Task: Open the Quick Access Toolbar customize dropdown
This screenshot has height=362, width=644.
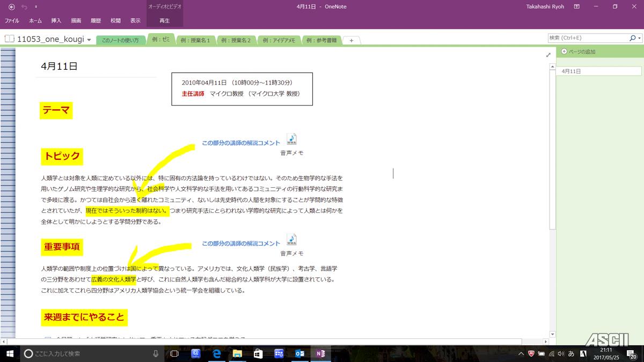Action: (36, 7)
